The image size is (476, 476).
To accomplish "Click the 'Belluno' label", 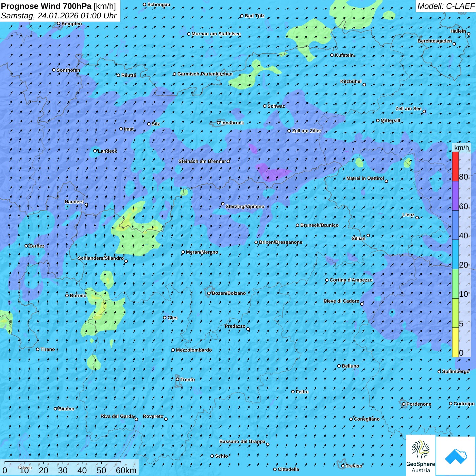I will click(350, 366).
